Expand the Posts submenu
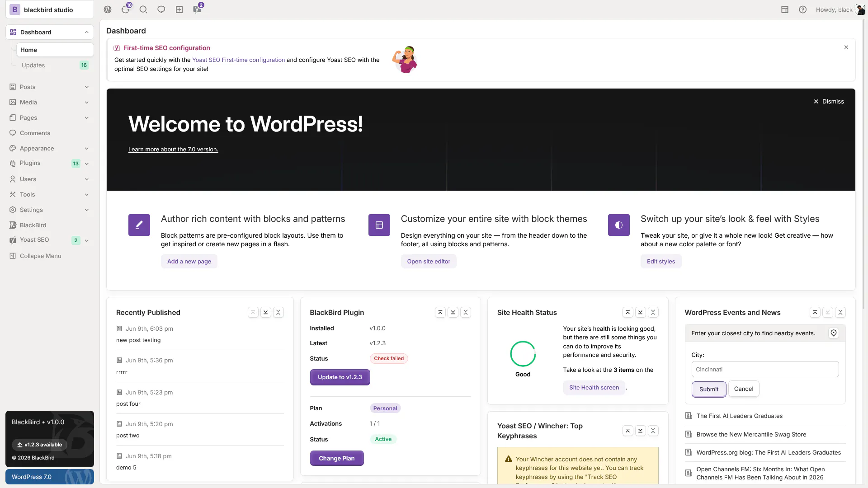 click(86, 87)
